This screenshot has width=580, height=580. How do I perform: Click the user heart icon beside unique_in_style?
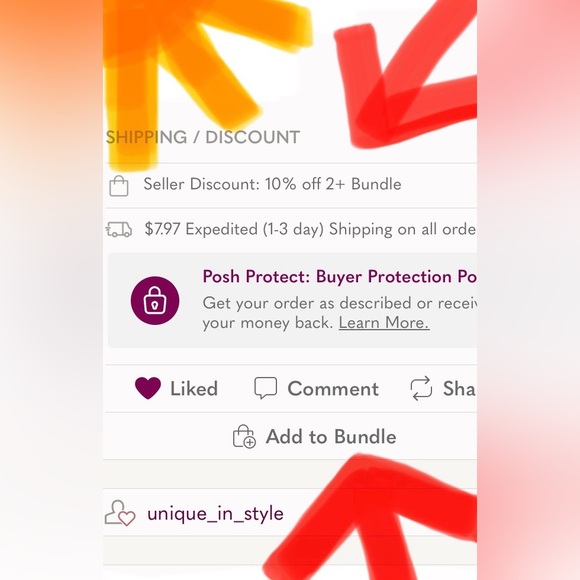point(120,513)
